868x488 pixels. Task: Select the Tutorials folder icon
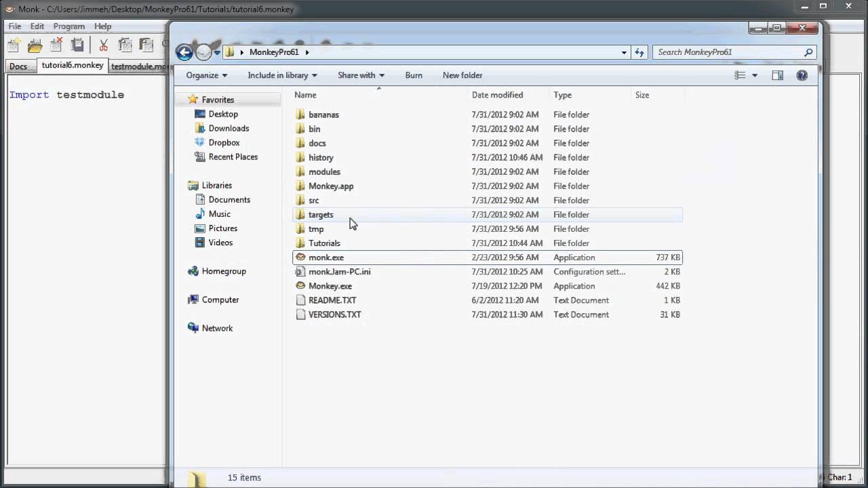301,243
